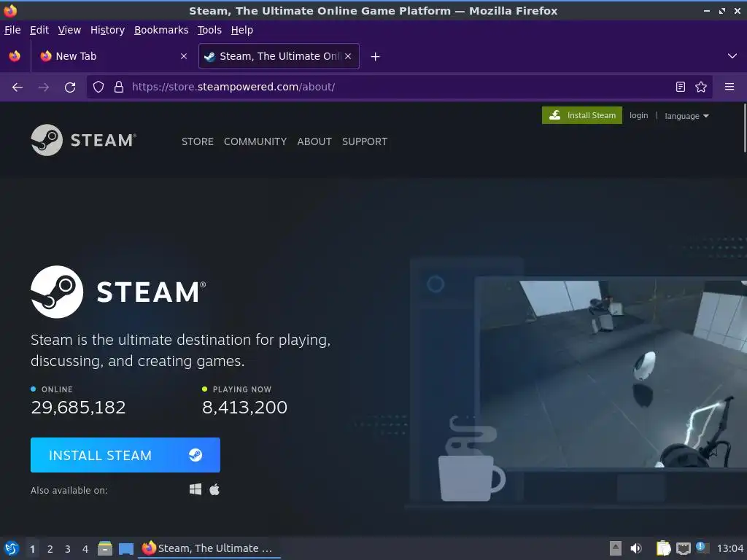Screen dimensions: 747x560
Task: Open the Bookmarks menu
Action: tap(161, 30)
